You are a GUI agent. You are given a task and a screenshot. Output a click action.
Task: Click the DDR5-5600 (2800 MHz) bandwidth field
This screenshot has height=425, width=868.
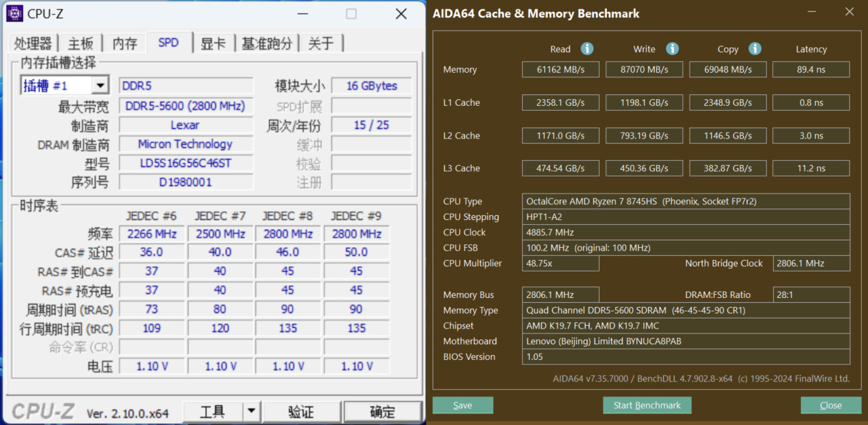186,106
